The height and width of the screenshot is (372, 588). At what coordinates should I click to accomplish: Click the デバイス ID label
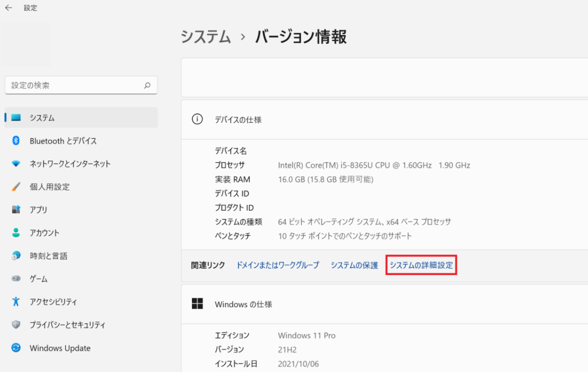(x=232, y=194)
